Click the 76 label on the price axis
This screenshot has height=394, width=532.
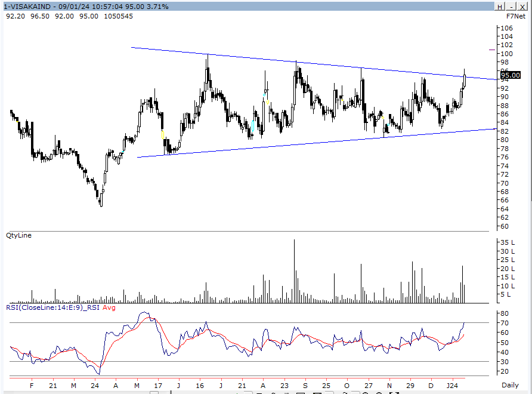click(x=505, y=157)
